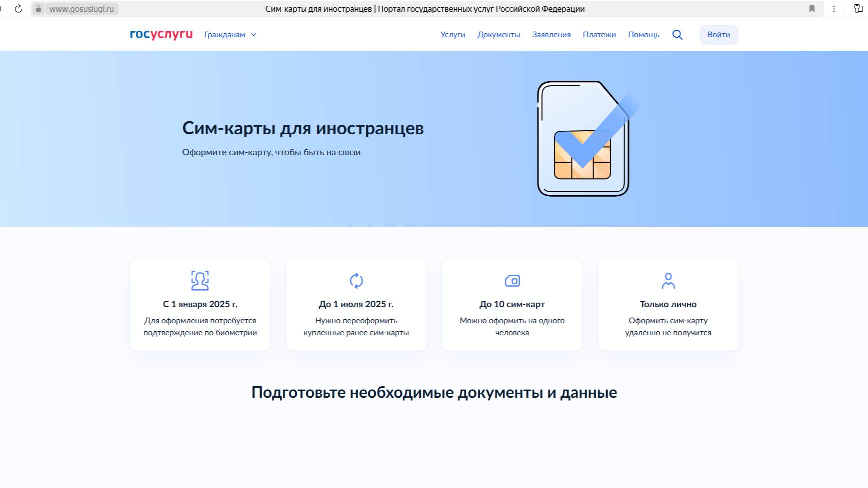Open the browser options three-dot menu
Viewport: 868px width, 488px height.
(x=834, y=8)
